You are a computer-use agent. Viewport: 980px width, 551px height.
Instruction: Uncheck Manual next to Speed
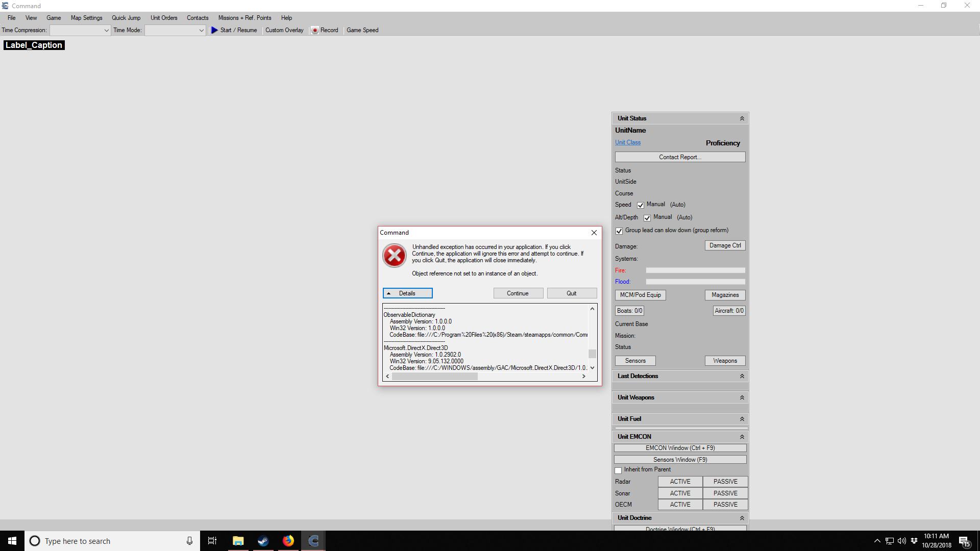click(641, 205)
